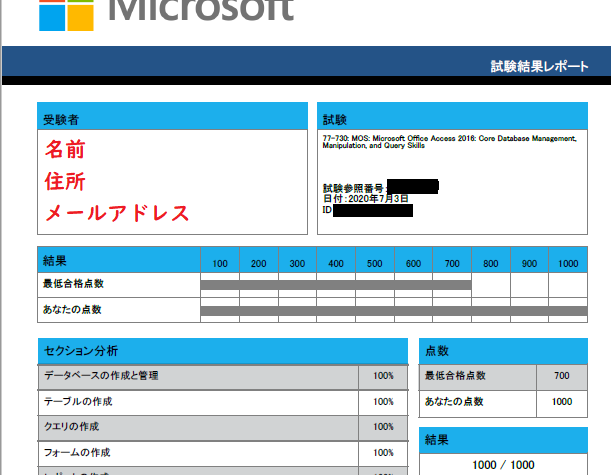This screenshot has width=611, height=475.
Task: Click the クエリの作成 row
Action: tap(223, 428)
